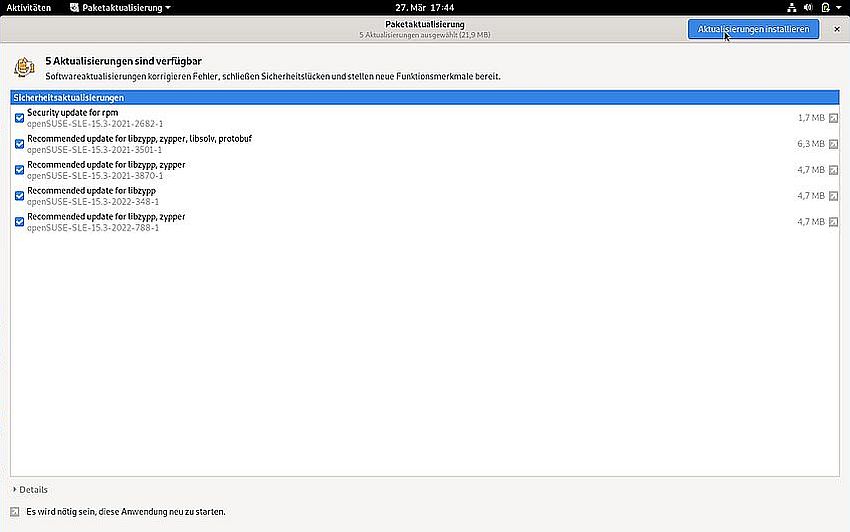
Task: Click the restart-notice icon at the bottom left
Action: (x=15, y=511)
